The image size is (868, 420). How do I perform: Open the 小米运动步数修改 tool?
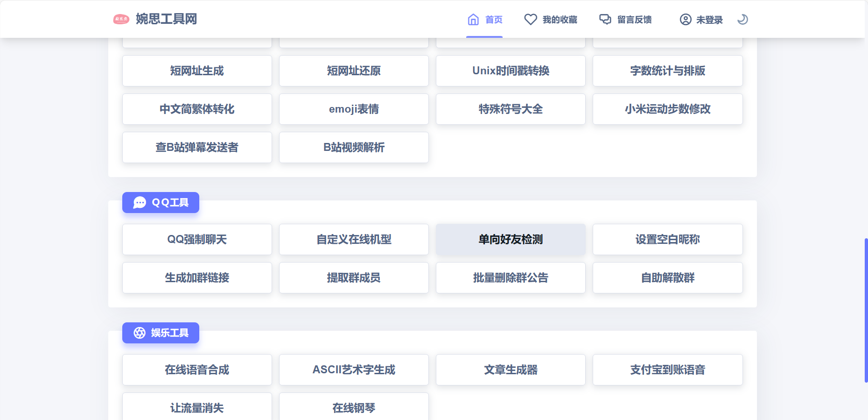coord(667,109)
